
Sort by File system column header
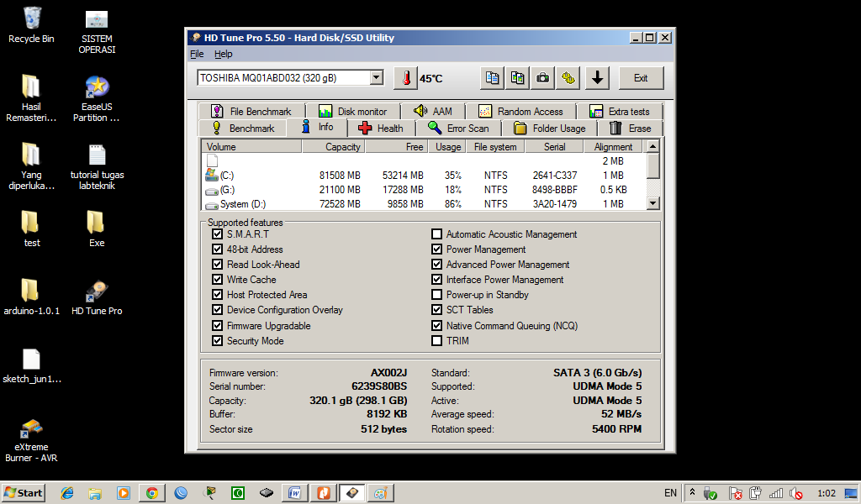click(495, 146)
